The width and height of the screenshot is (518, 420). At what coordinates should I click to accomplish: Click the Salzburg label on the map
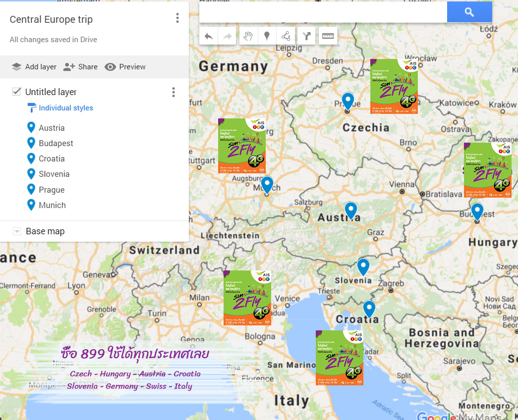pyautogui.click(x=308, y=202)
